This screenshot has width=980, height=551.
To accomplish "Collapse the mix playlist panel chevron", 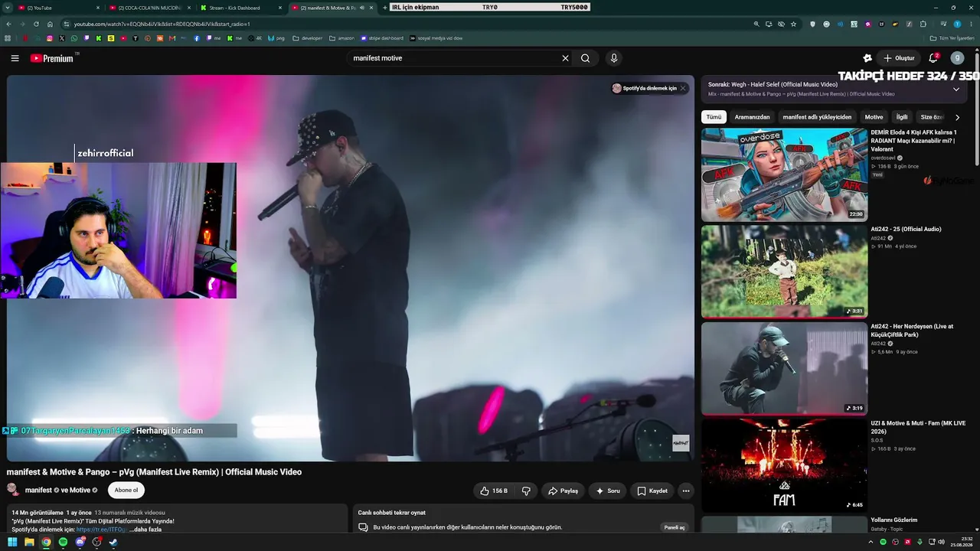I will coord(956,89).
